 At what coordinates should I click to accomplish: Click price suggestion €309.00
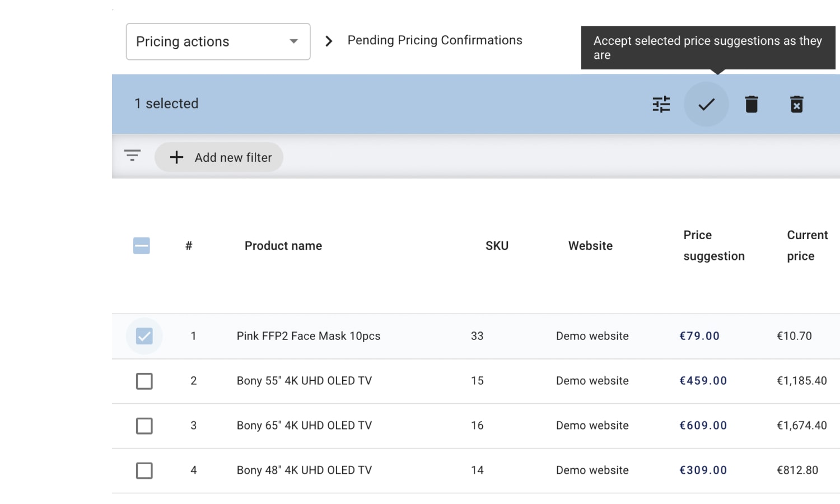click(703, 470)
